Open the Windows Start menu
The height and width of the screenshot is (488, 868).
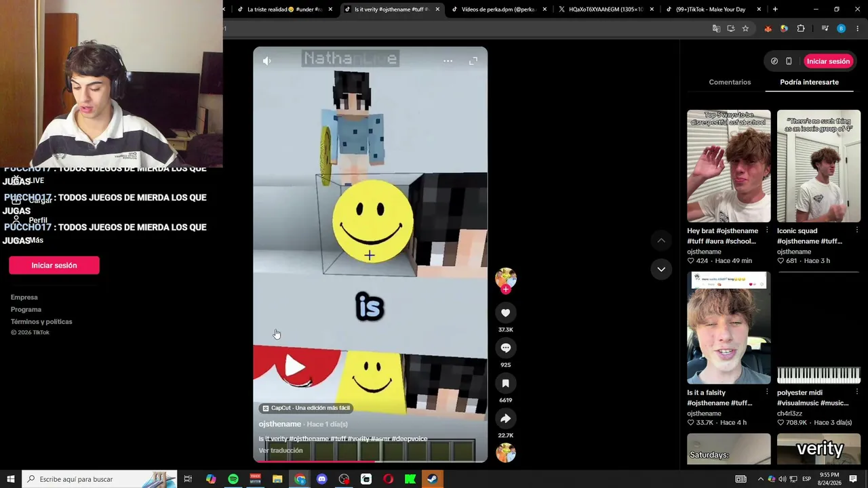(11, 479)
